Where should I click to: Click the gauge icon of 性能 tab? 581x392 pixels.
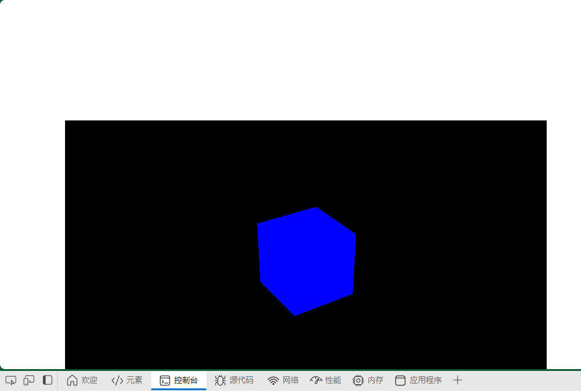[315, 380]
